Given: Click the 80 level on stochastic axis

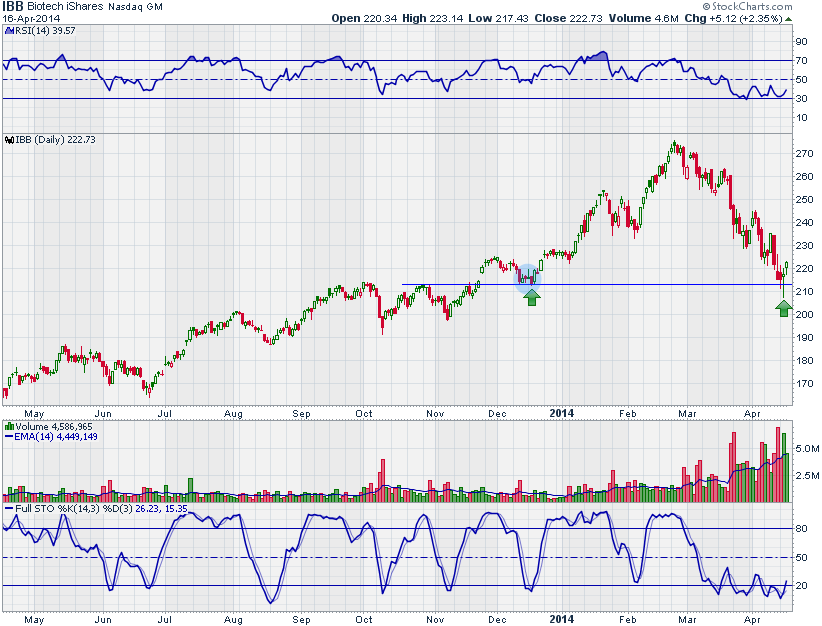Looking at the screenshot, I should pos(802,528).
